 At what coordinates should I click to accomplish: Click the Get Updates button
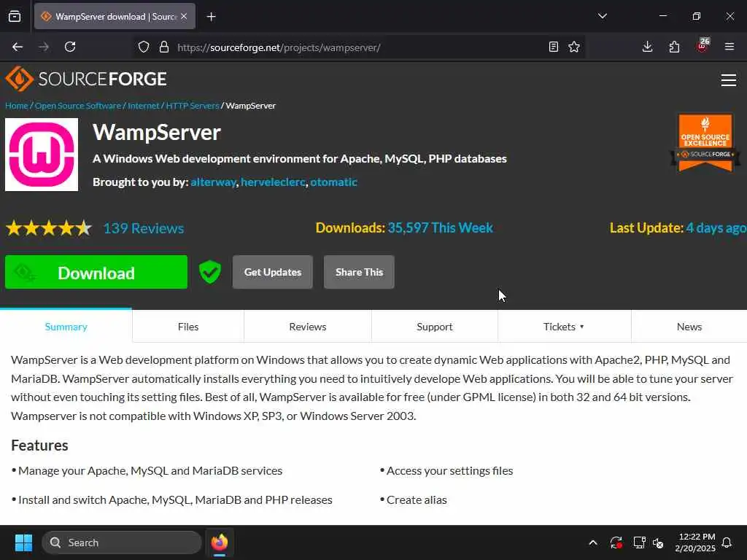pos(273,272)
